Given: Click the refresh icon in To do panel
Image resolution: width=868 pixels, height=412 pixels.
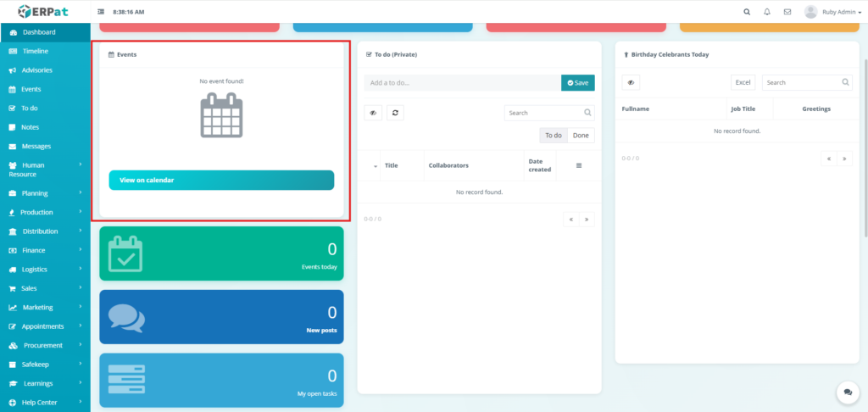Looking at the screenshot, I should click(395, 113).
